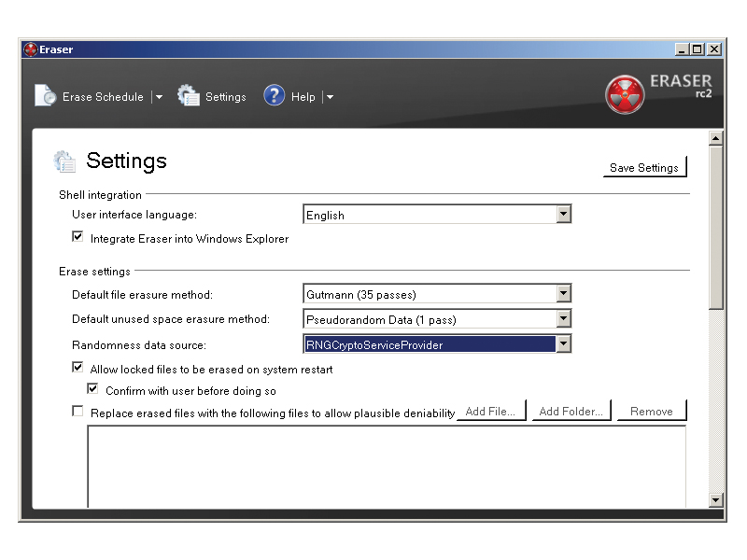Enable Replace erased files for plausible deniability
Viewport: 747px width, 560px height.
click(x=78, y=411)
